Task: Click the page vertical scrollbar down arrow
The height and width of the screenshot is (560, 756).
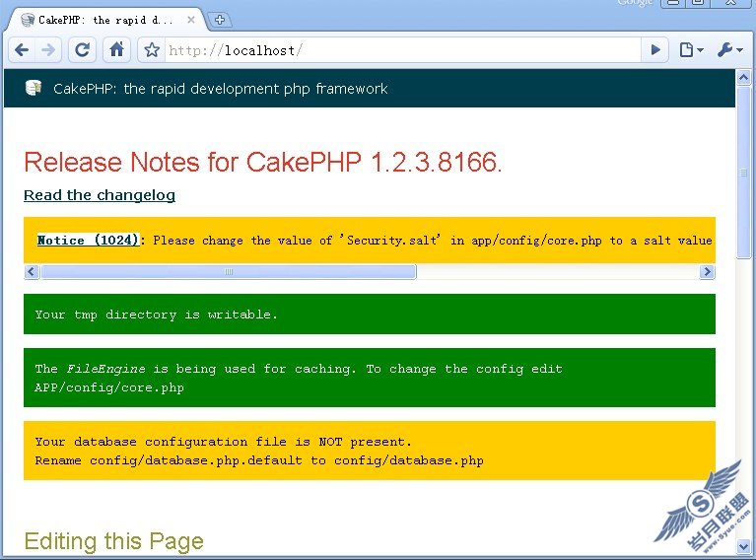Action: coord(743,546)
